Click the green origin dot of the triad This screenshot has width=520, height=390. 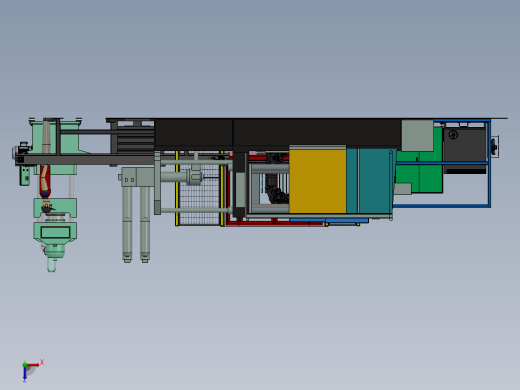[x=25, y=365]
